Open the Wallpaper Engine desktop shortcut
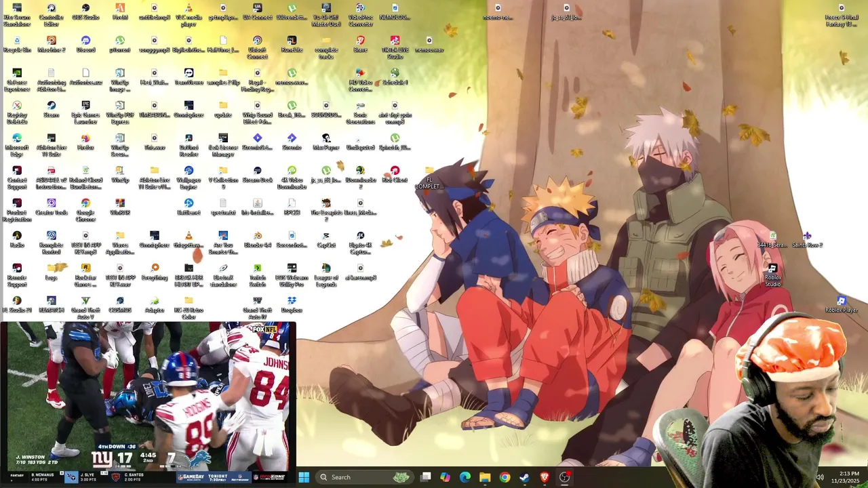The image size is (868, 488). (x=189, y=178)
